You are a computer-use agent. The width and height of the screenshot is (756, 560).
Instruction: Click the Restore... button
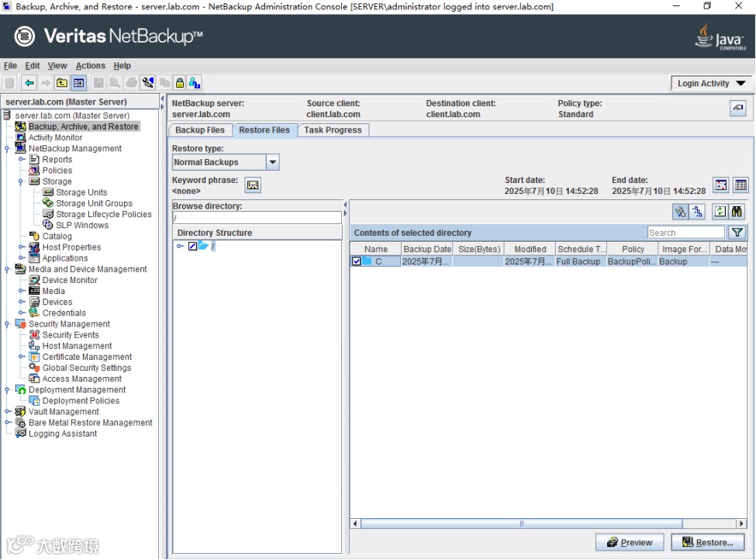[707, 542]
